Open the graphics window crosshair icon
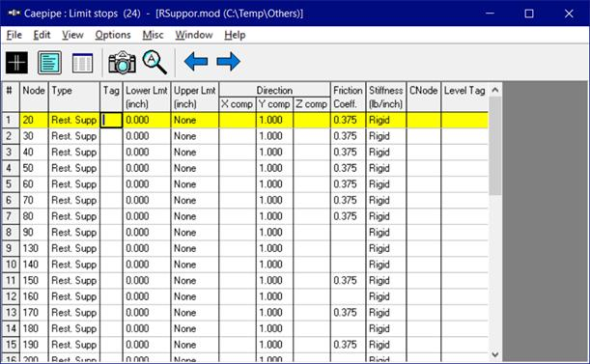590x364 pixels. coord(16,62)
